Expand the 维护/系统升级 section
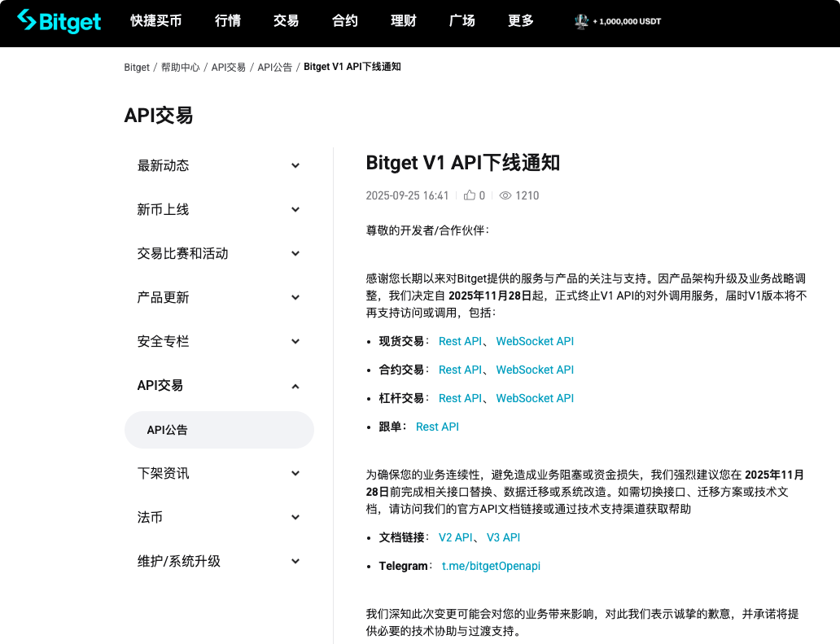The width and height of the screenshot is (840, 644). (x=295, y=562)
